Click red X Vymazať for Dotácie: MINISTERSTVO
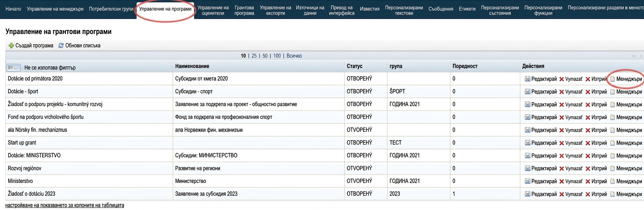The image size is (644, 210). point(561,156)
